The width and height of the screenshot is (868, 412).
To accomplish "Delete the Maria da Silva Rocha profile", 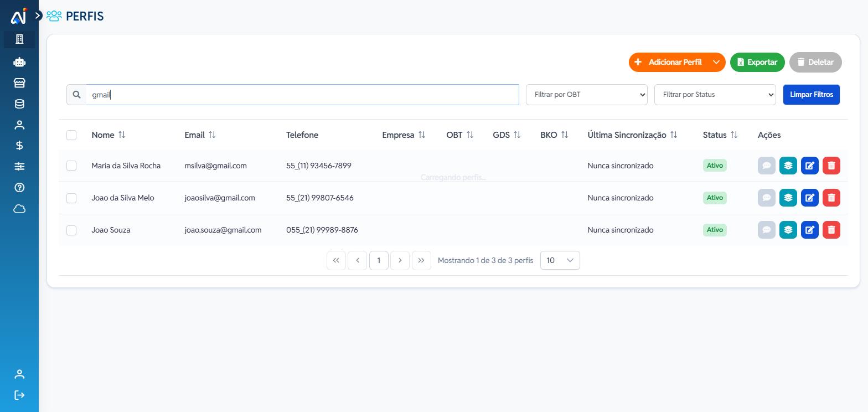I will click(x=831, y=166).
